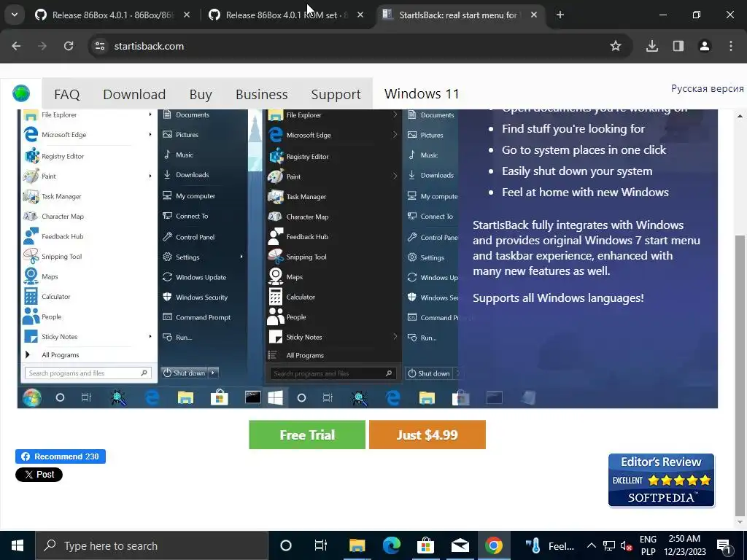Open the Download menu item
Image resolution: width=747 pixels, height=560 pixels.
tap(134, 94)
